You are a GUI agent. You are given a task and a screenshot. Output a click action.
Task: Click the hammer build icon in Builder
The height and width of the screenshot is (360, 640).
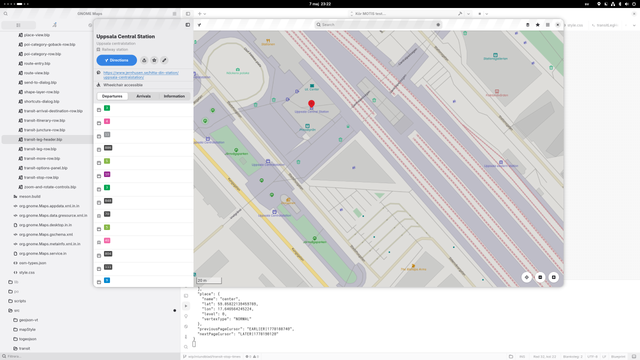(x=460, y=13)
